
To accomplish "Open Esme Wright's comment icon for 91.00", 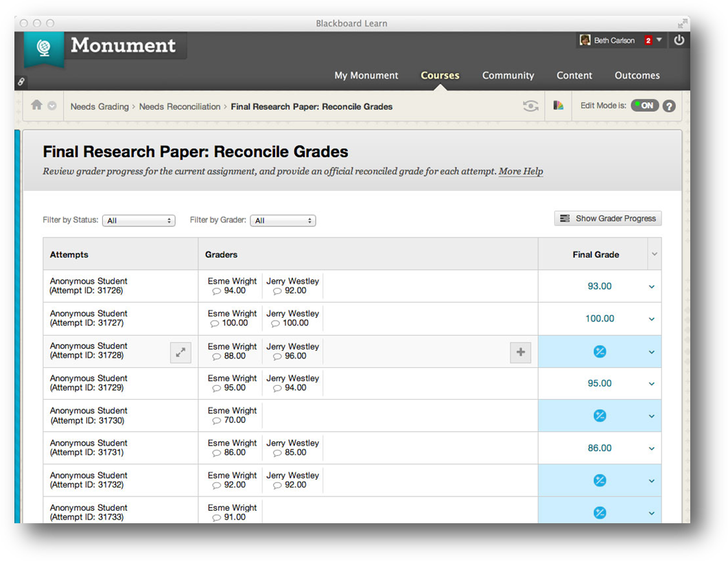I will (x=216, y=518).
